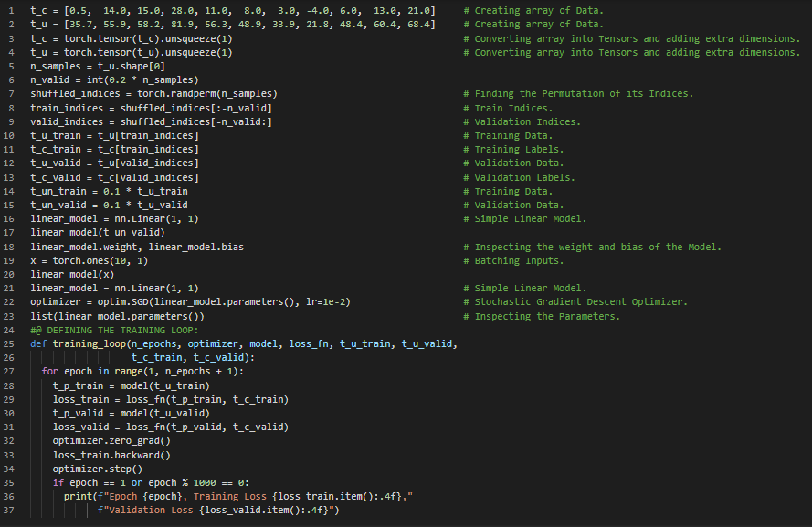Click 'linear_model(x)' on line 20
This screenshot has height=527, width=812.
[x=72, y=274]
